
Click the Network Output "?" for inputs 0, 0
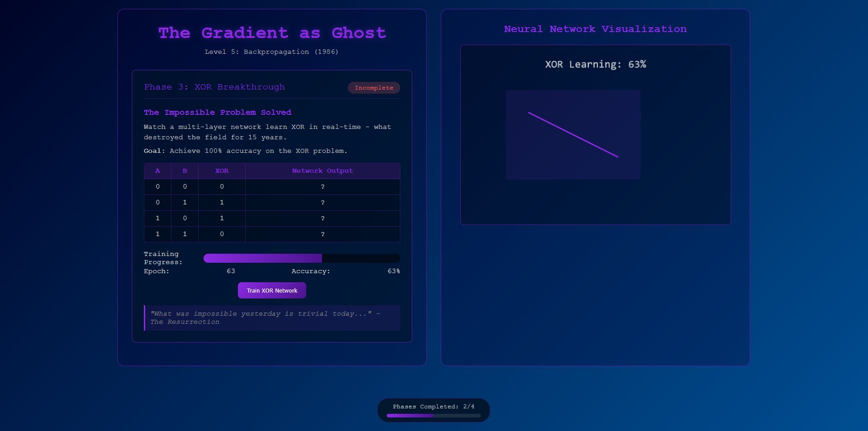323,187
